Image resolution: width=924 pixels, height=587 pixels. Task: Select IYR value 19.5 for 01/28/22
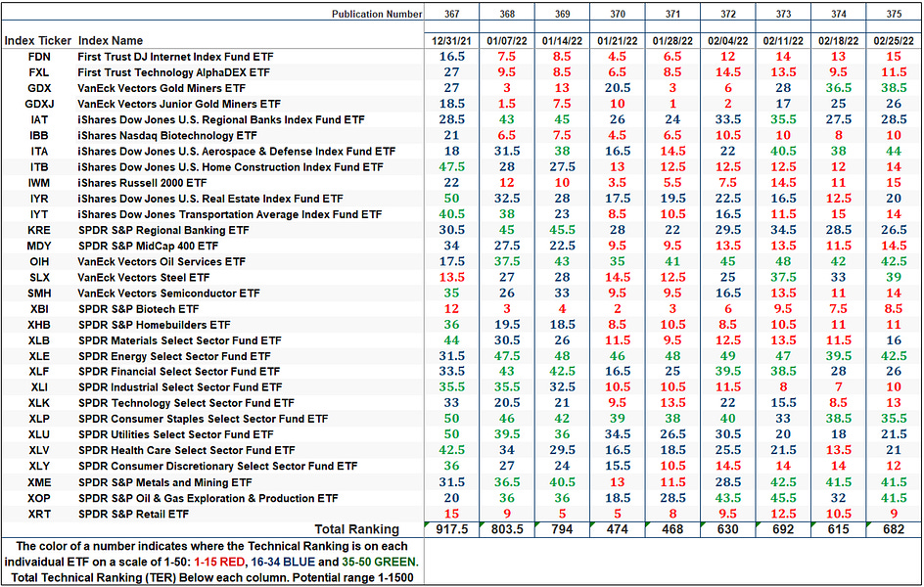point(672,199)
